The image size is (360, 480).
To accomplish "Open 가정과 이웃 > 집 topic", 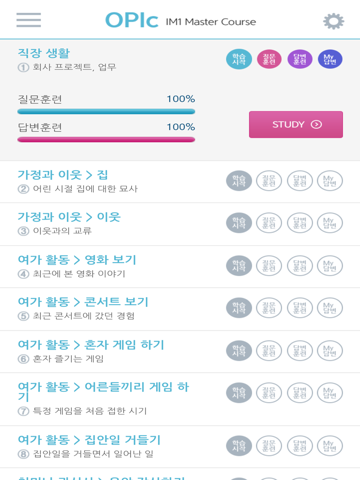I will [x=180, y=182].
